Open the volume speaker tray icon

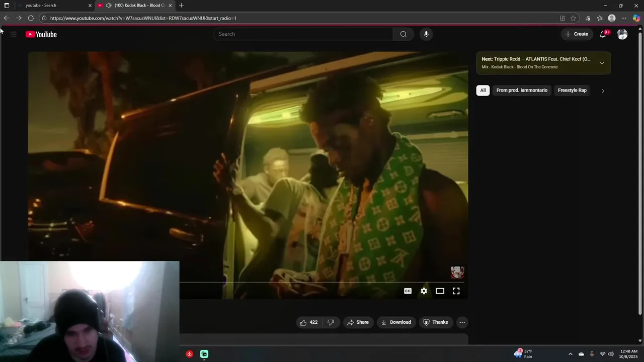611,354
